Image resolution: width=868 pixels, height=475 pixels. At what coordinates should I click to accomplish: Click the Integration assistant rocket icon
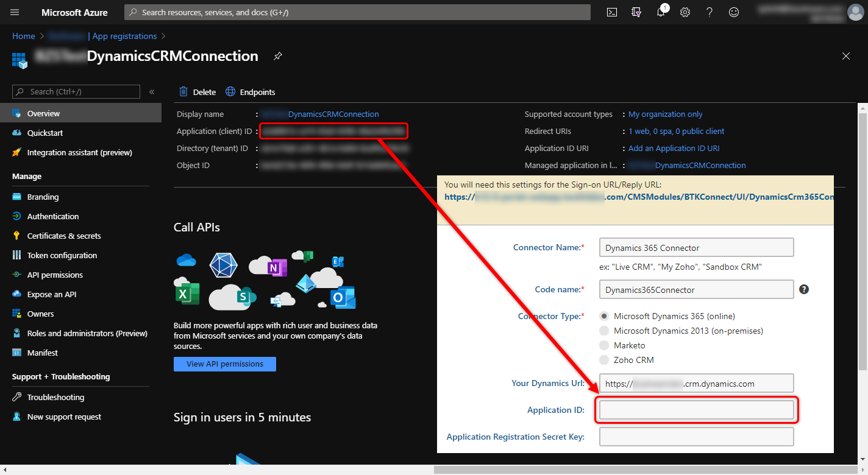16,152
